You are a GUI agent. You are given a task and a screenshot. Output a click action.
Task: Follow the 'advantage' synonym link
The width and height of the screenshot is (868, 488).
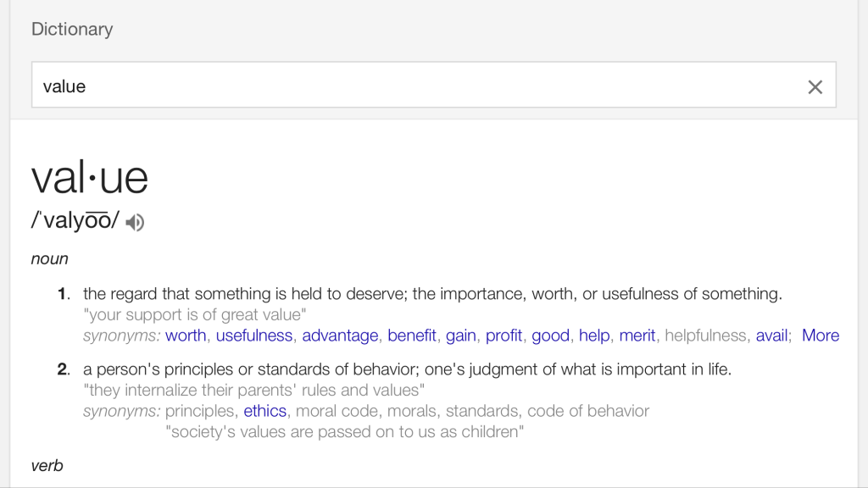pyautogui.click(x=340, y=335)
